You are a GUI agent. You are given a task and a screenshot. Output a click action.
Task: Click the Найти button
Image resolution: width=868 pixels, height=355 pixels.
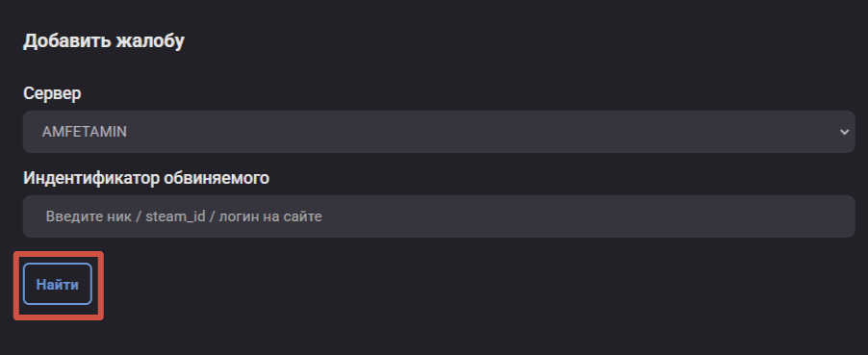pyautogui.click(x=58, y=284)
